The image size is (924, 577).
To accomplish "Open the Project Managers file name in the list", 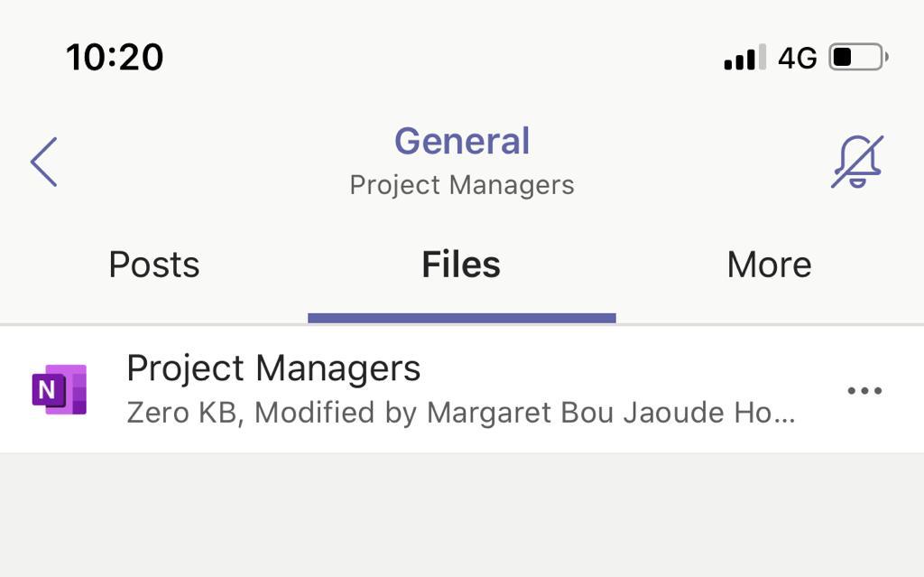I will (273, 368).
